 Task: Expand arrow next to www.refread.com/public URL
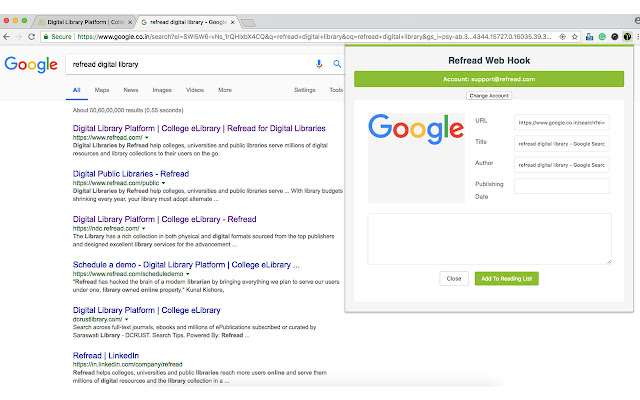tap(163, 183)
